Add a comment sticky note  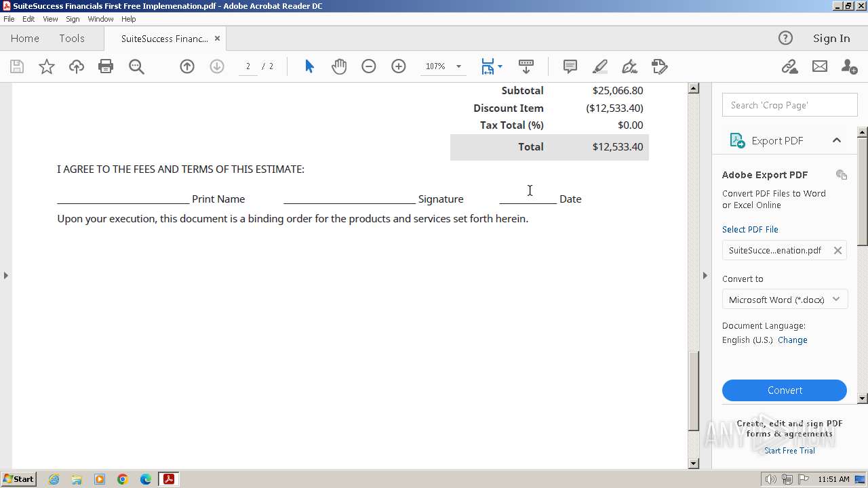tap(570, 66)
